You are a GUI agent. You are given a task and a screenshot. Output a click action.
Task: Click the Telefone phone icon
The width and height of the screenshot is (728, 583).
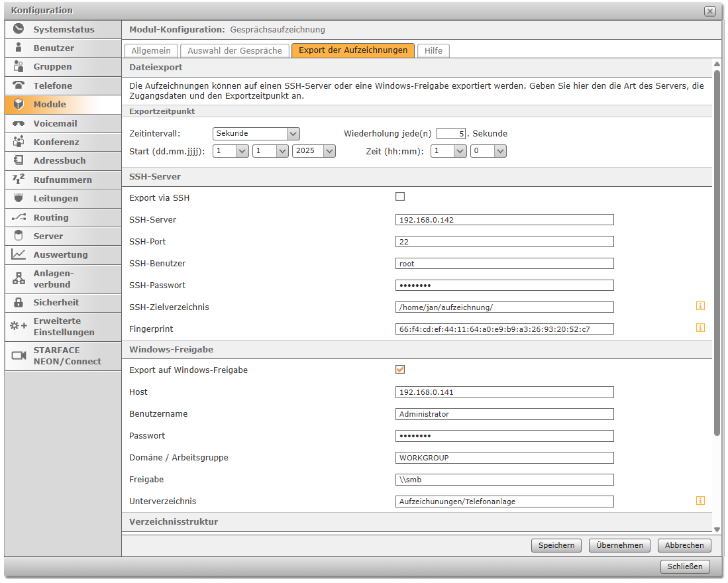coord(19,85)
